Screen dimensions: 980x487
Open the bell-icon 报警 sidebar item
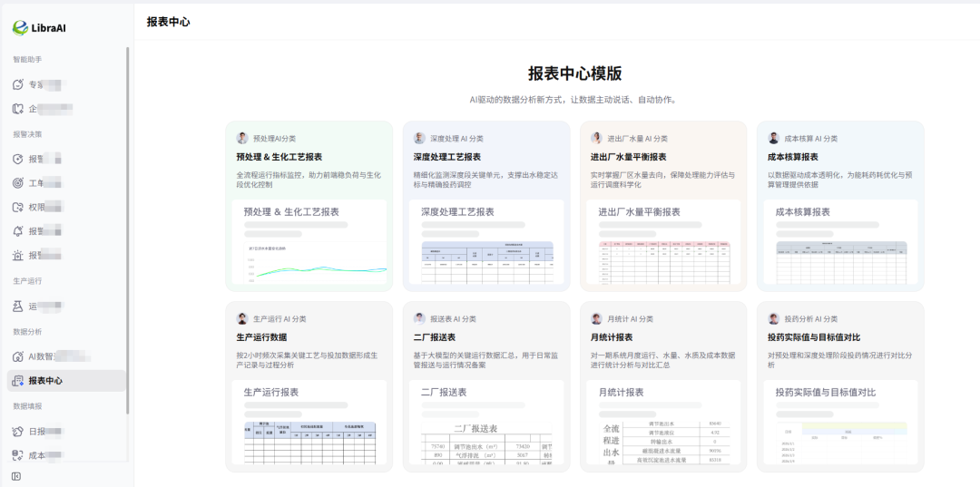point(66,231)
